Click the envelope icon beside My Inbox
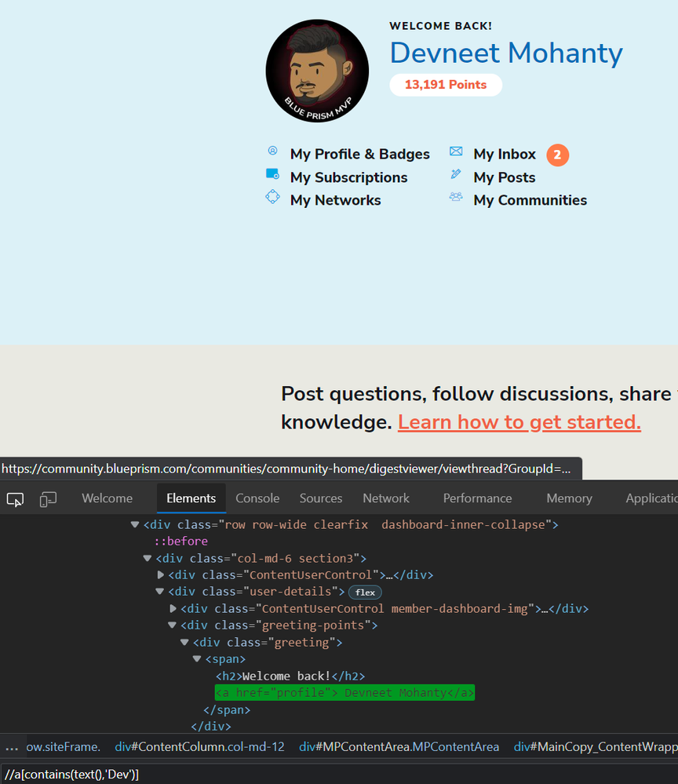678x784 pixels. [456, 151]
